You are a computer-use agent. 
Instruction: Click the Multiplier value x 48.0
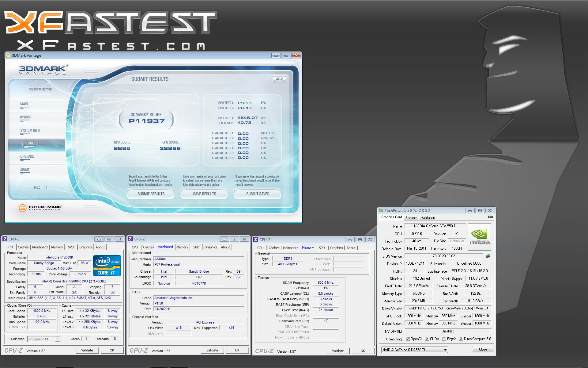click(x=42, y=316)
